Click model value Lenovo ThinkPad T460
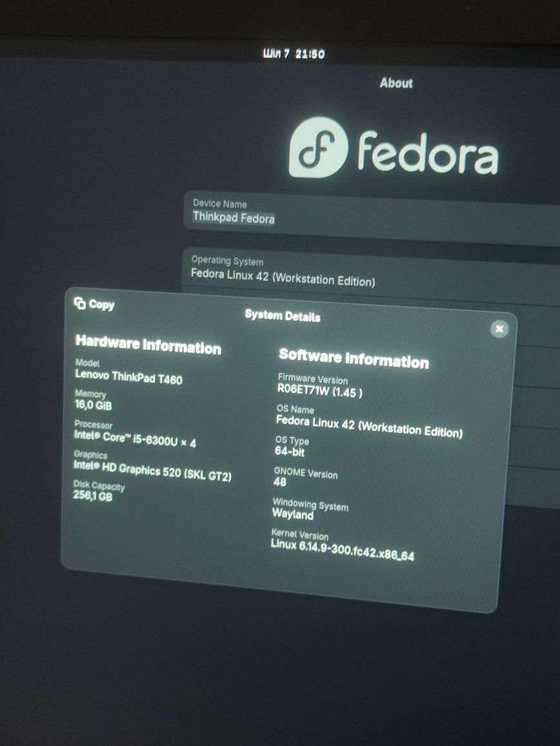 point(128,378)
